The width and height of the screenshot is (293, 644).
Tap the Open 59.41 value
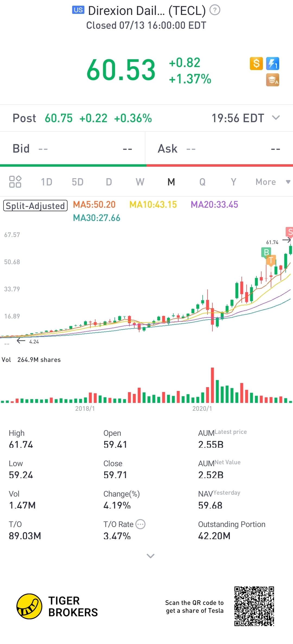(x=115, y=444)
